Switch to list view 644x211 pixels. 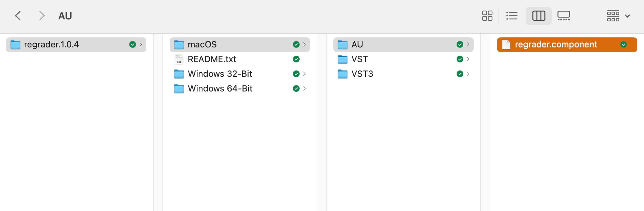pos(511,16)
